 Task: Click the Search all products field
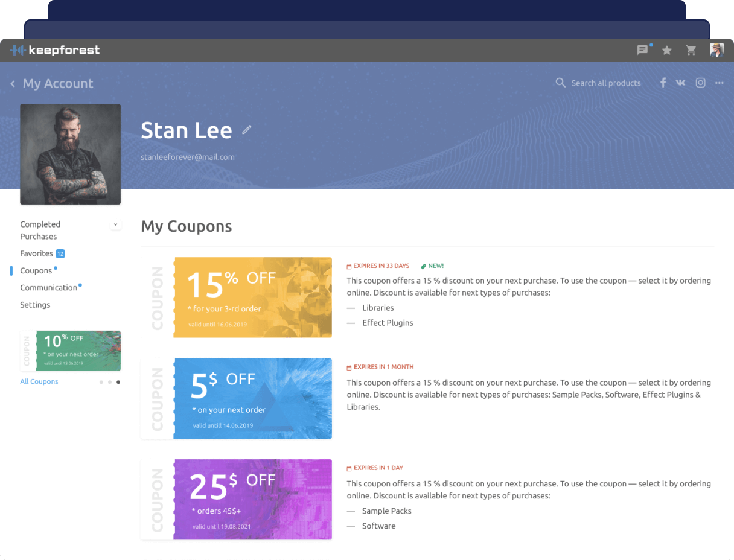[605, 83]
